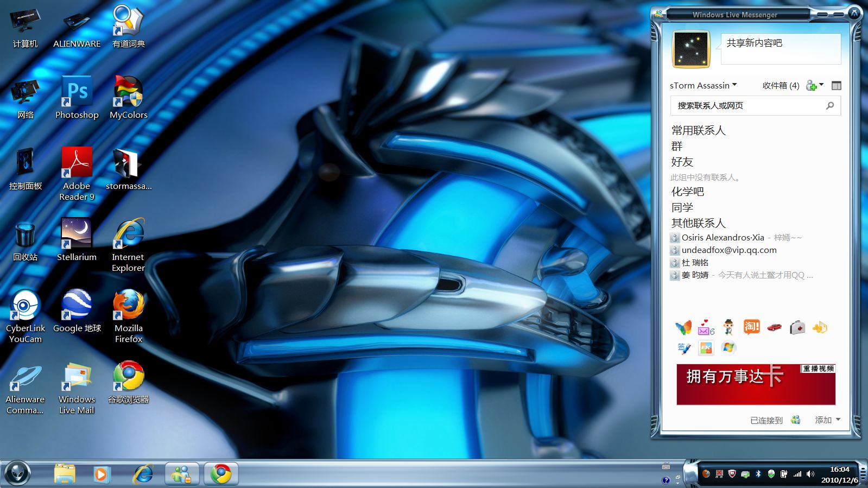The image size is (868, 488).
Task: Expand the 群 group
Action: 677,146
